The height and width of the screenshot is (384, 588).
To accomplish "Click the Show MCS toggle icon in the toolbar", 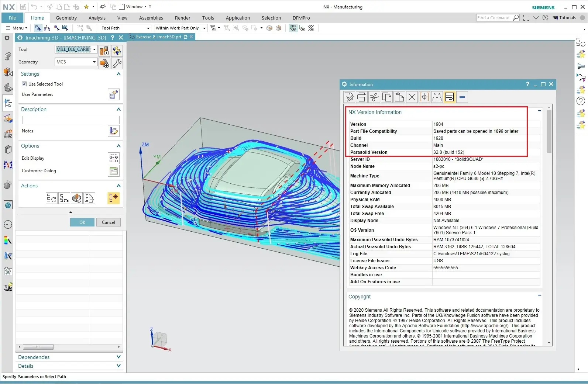I will tap(293, 28).
